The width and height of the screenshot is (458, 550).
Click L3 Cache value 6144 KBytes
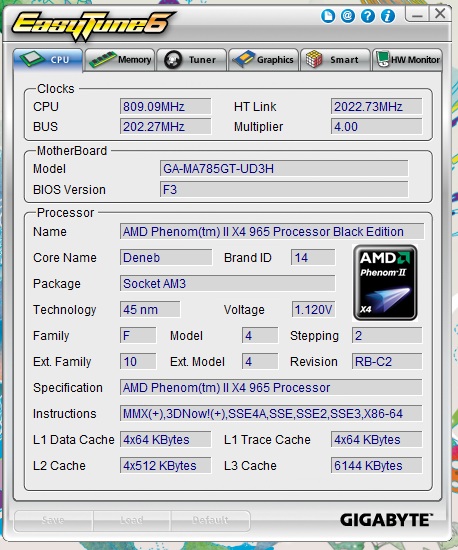point(377,465)
